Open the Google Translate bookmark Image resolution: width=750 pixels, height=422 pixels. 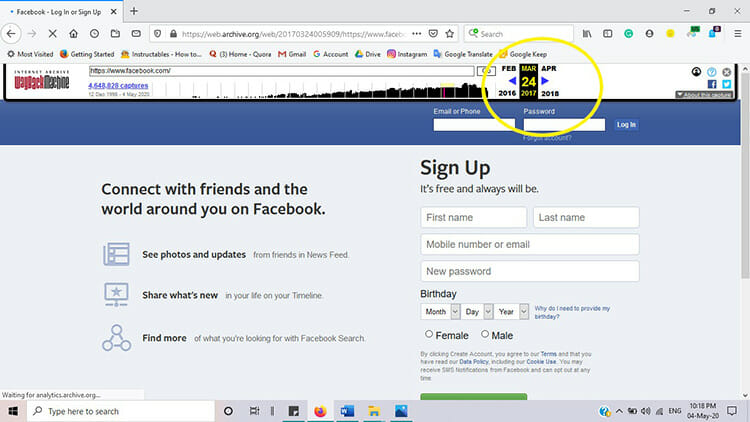point(463,54)
